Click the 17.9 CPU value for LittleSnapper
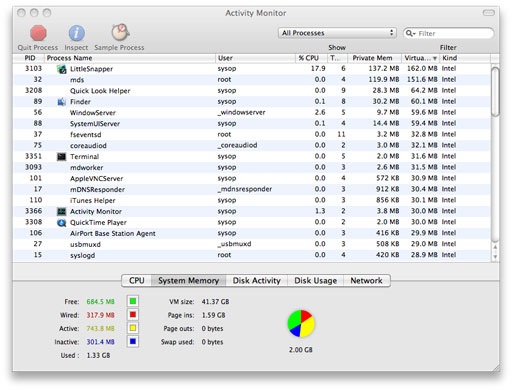The image size is (512, 390). click(x=318, y=69)
